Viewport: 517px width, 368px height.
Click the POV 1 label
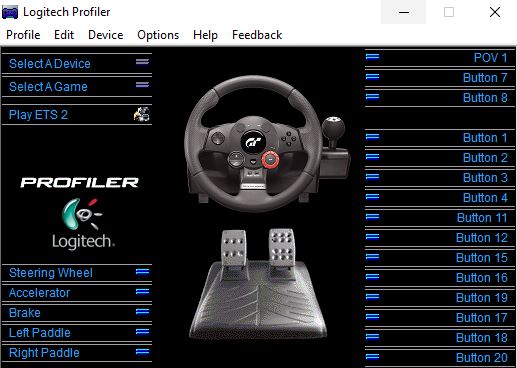pos(490,58)
